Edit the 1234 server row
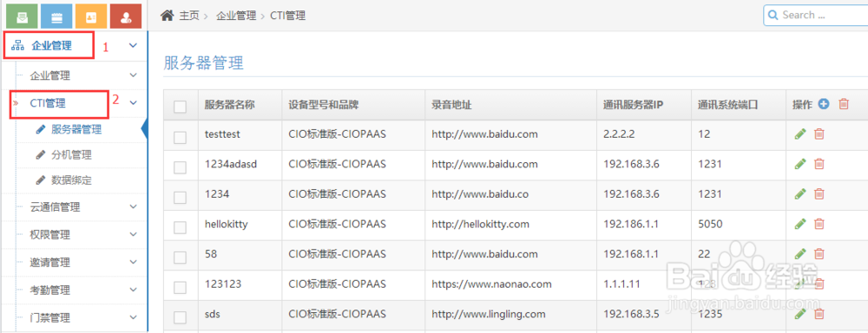Image resolution: width=868 pixels, height=333 pixels. tap(800, 193)
